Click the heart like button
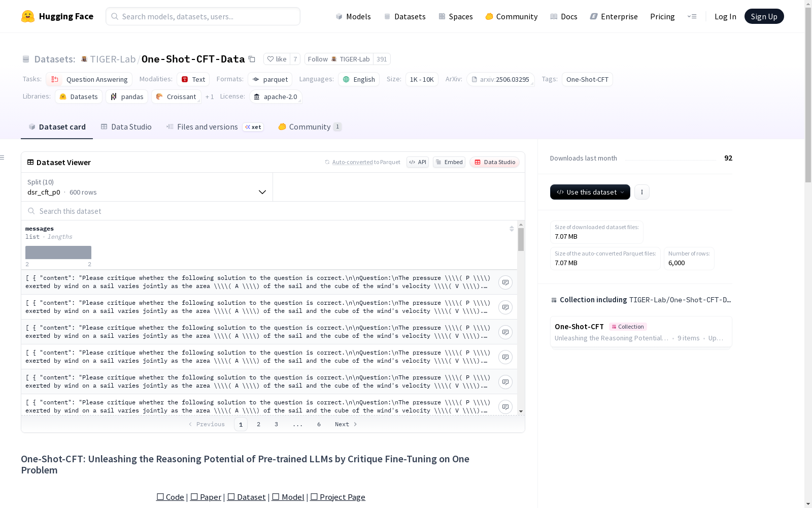The width and height of the screenshot is (812, 508). pos(277,59)
